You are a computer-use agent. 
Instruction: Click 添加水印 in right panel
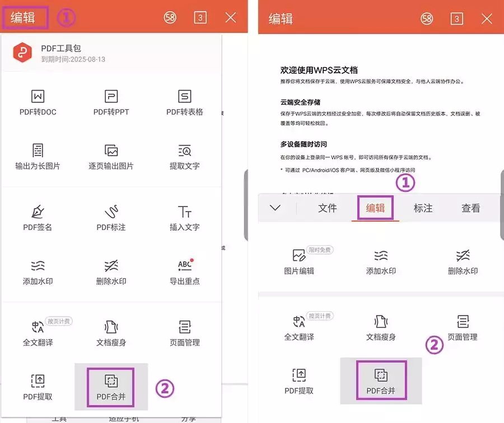(381, 262)
